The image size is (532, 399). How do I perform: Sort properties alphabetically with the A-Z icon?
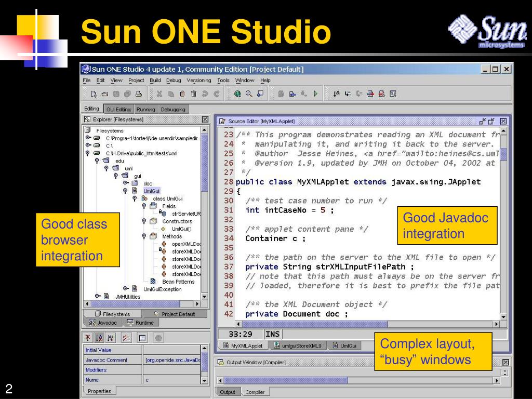pyautogui.click(x=99, y=338)
